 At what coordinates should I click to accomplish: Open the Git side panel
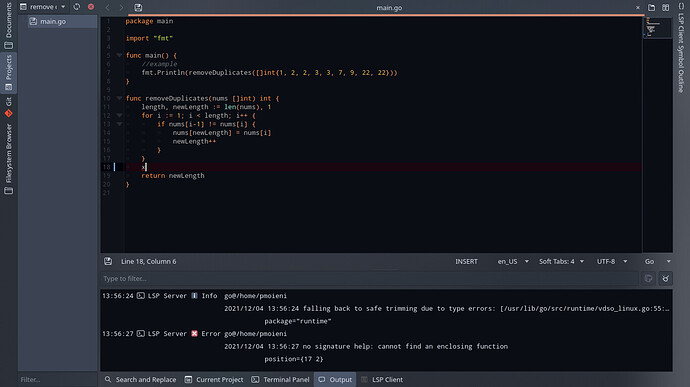coord(9,107)
